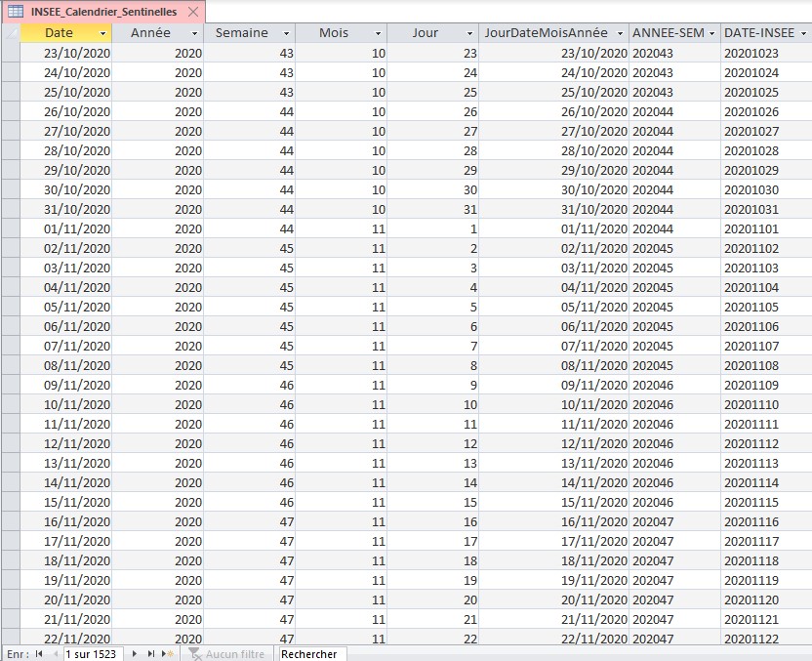Click Semaine cell in the 18/11/2020 row

(x=249, y=560)
